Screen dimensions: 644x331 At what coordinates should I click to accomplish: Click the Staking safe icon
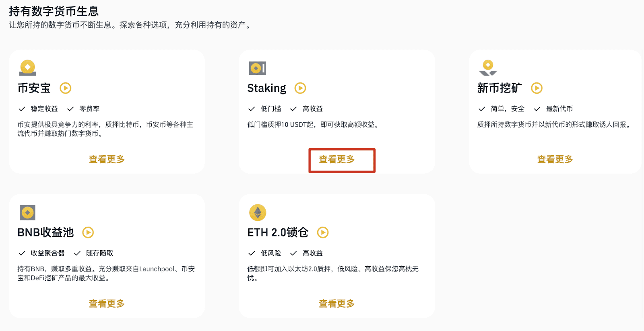point(258,68)
